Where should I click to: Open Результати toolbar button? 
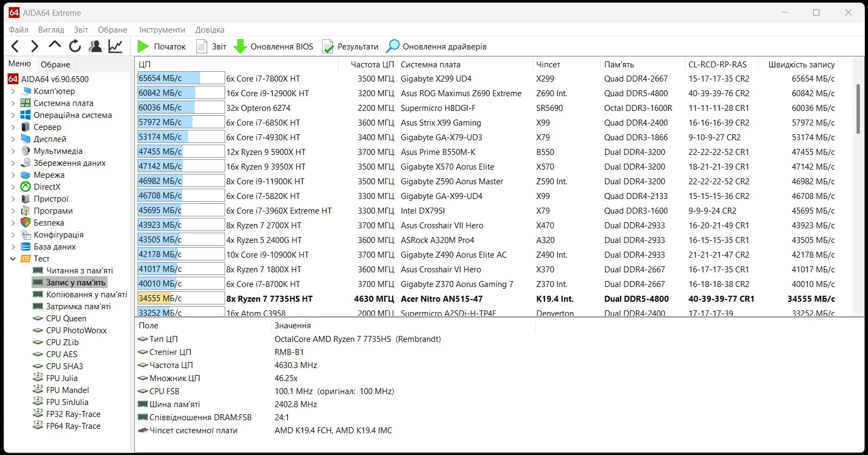point(350,46)
